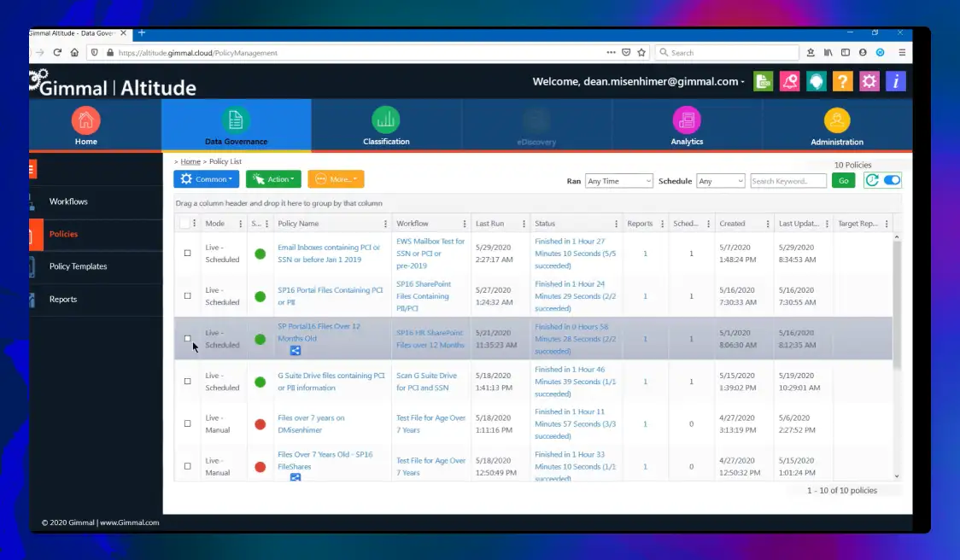
Task: Click the table vertical scrollbar
Action: pos(896,305)
